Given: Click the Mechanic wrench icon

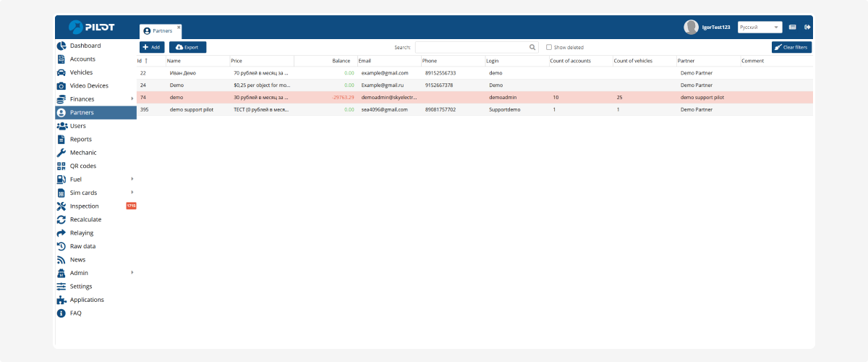Looking at the screenshot, I should tap(61, 153).
